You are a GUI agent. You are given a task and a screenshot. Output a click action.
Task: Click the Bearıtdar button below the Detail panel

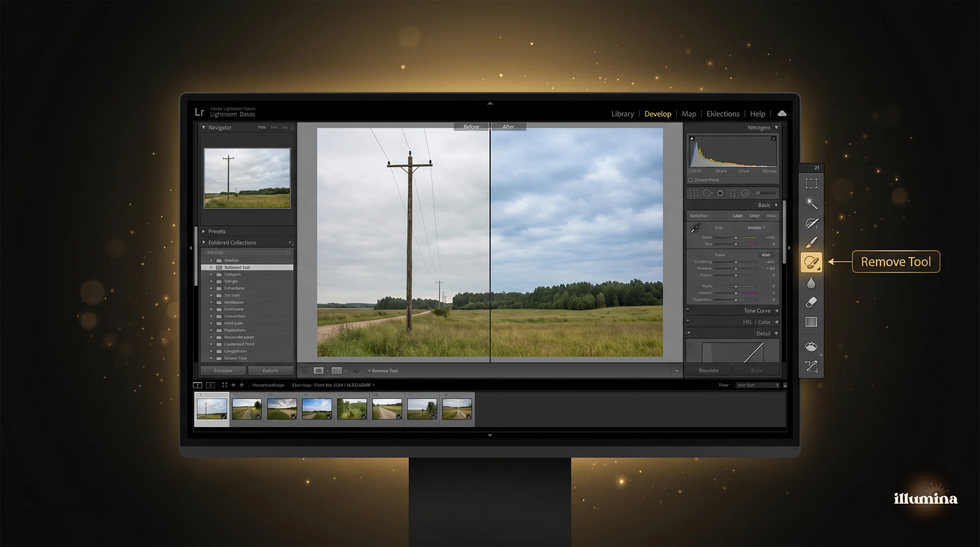(x=708, y=370)
